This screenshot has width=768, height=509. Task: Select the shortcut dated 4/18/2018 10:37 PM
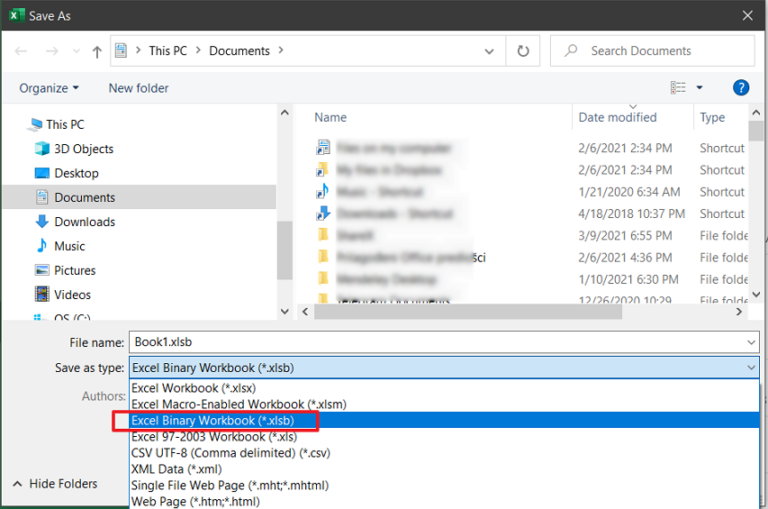pyautogui.click(x=531, y=214)
